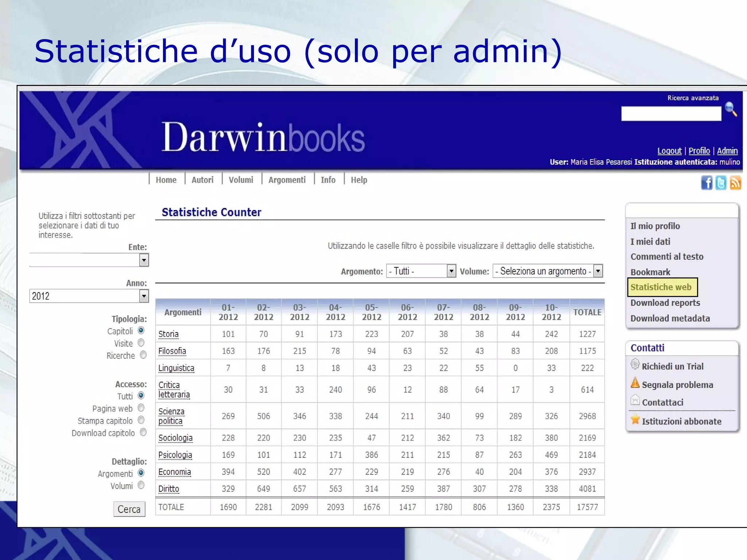Go to the Home menu
This screenshot has width=747, height=560.
coord(166,180)
